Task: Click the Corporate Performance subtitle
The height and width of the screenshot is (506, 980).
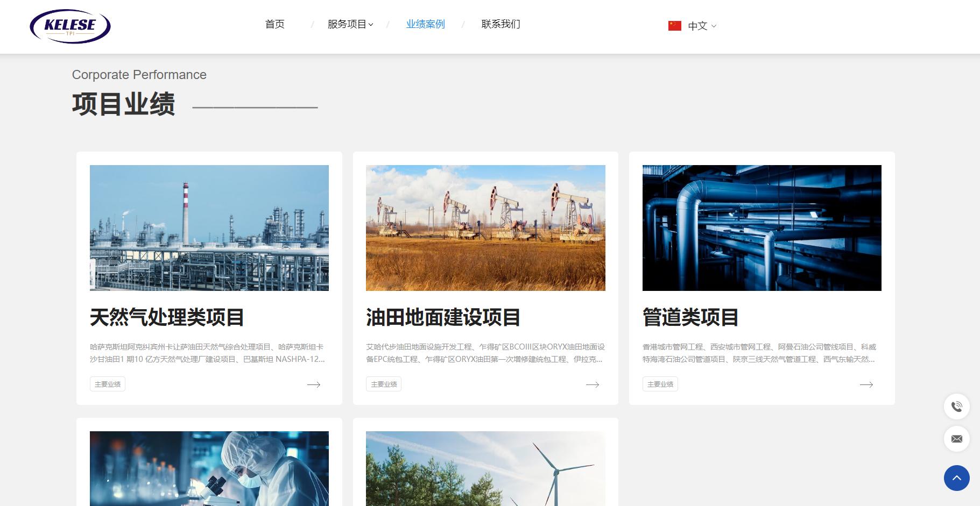Action: 139,75
